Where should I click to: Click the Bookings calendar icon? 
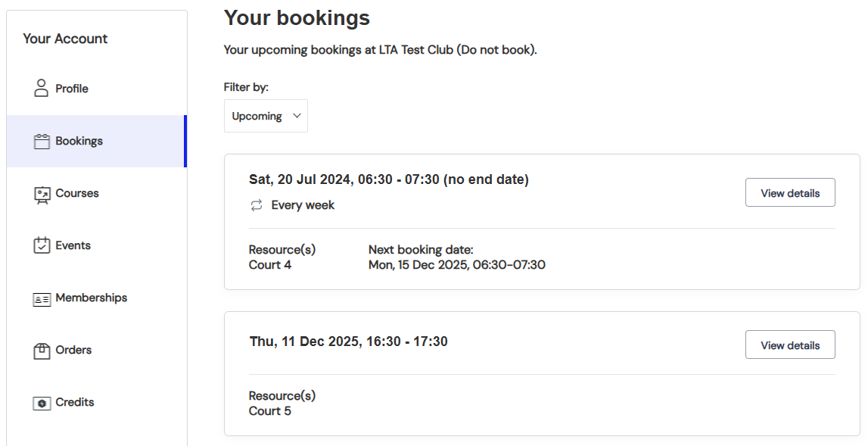click(x=42, y=141)
